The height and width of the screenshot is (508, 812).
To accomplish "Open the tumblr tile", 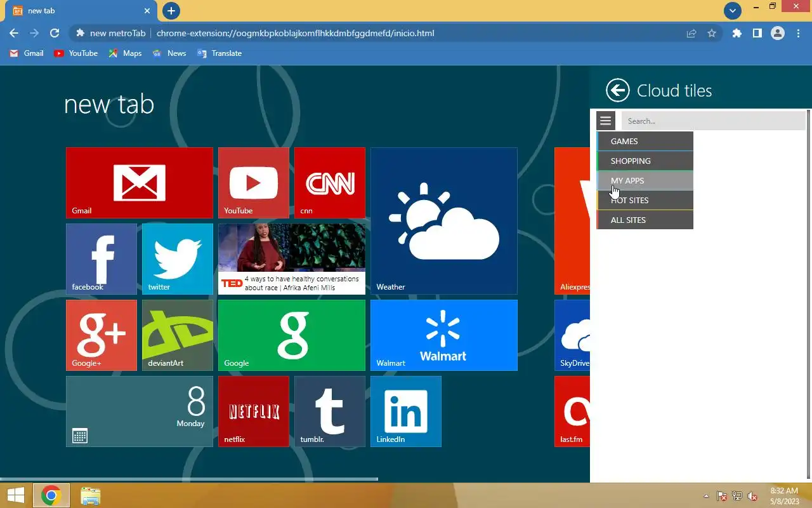I will (330, 411).
